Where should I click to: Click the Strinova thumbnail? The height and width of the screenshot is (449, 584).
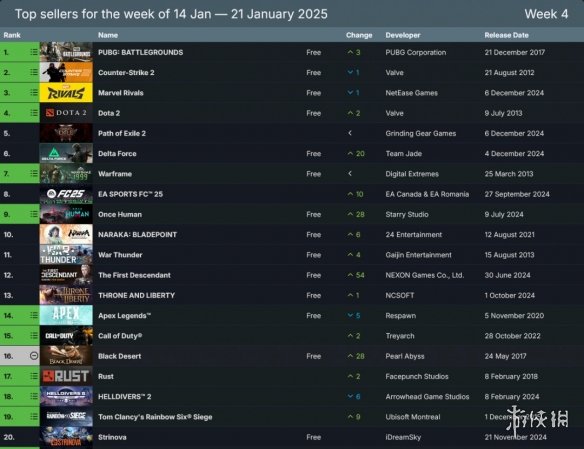(66, 437)
